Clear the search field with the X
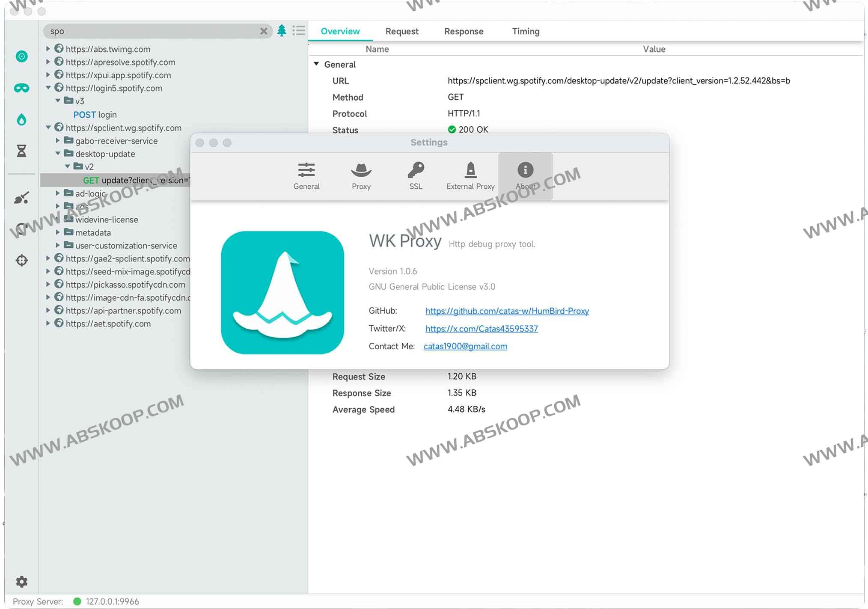 click(264, 31)
